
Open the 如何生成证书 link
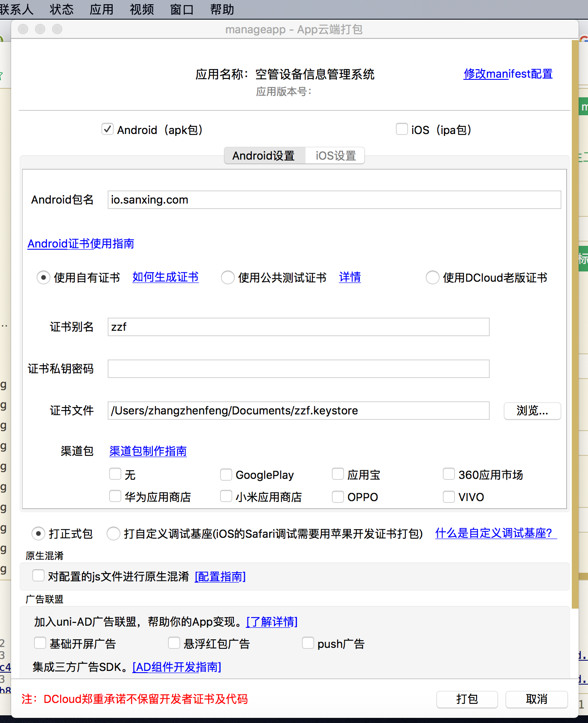(x=165, y=277)
